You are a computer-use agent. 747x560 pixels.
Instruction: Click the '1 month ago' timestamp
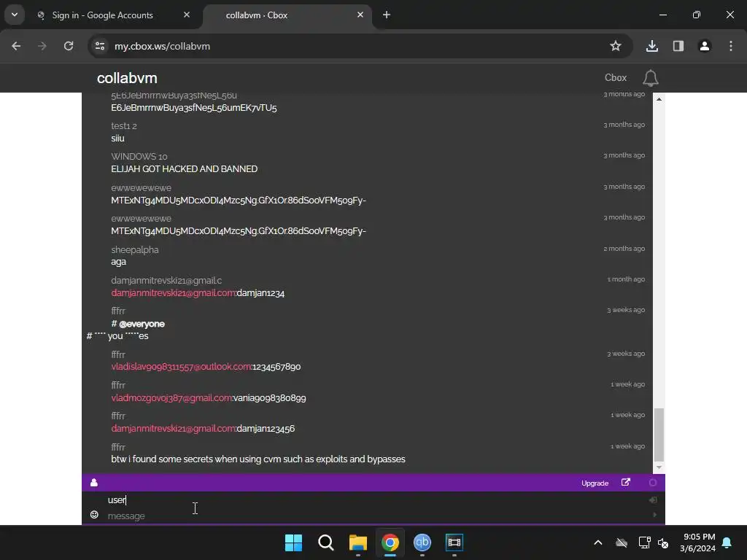click(626, 279)
